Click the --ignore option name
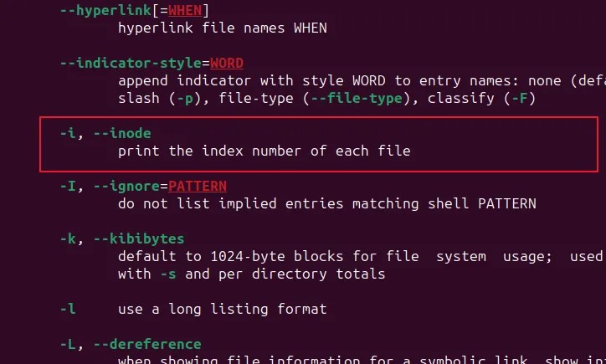 pos(126,187)
